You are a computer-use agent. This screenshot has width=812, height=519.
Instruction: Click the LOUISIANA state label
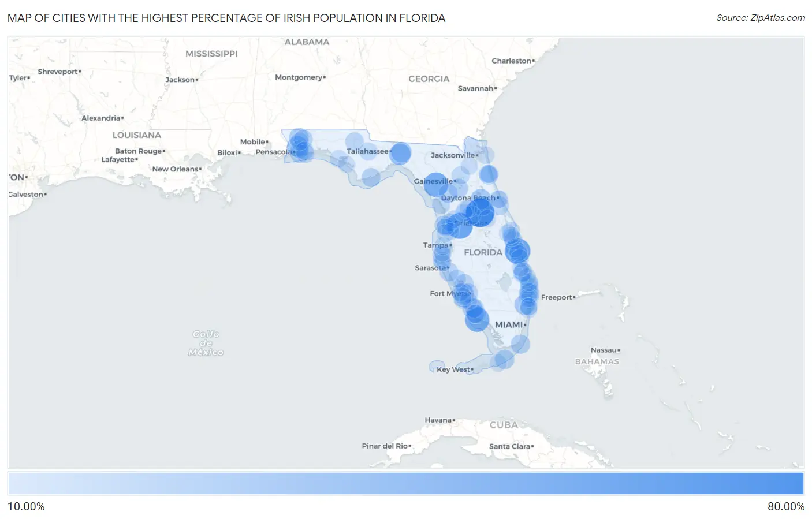pos(137,135)
